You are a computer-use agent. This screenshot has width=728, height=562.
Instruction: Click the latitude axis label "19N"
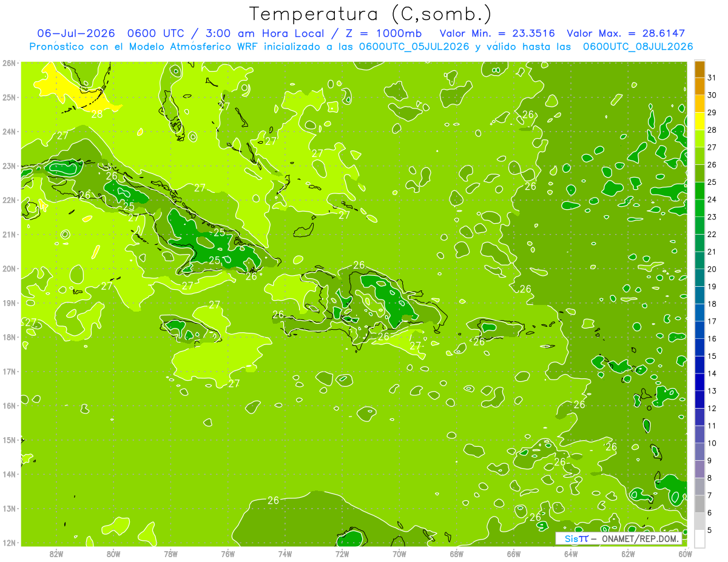tap(8, 303)
